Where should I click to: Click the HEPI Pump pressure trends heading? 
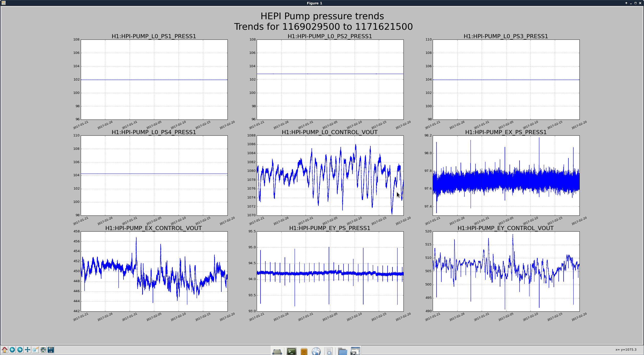point(322,16)
